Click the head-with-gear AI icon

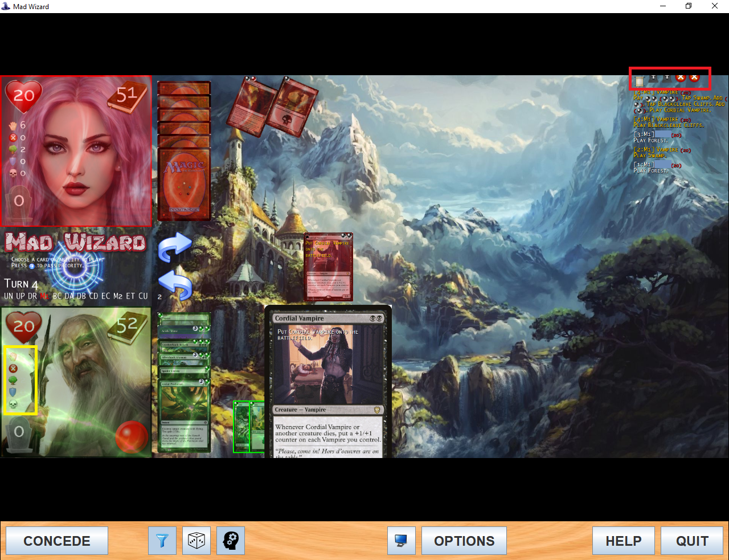click(231, 541)
